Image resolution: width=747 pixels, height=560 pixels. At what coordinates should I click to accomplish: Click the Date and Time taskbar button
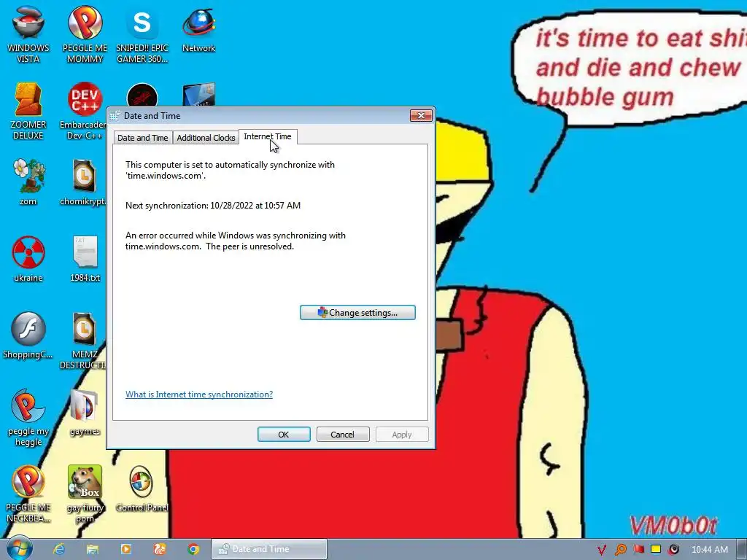click(x=269, y=549)
